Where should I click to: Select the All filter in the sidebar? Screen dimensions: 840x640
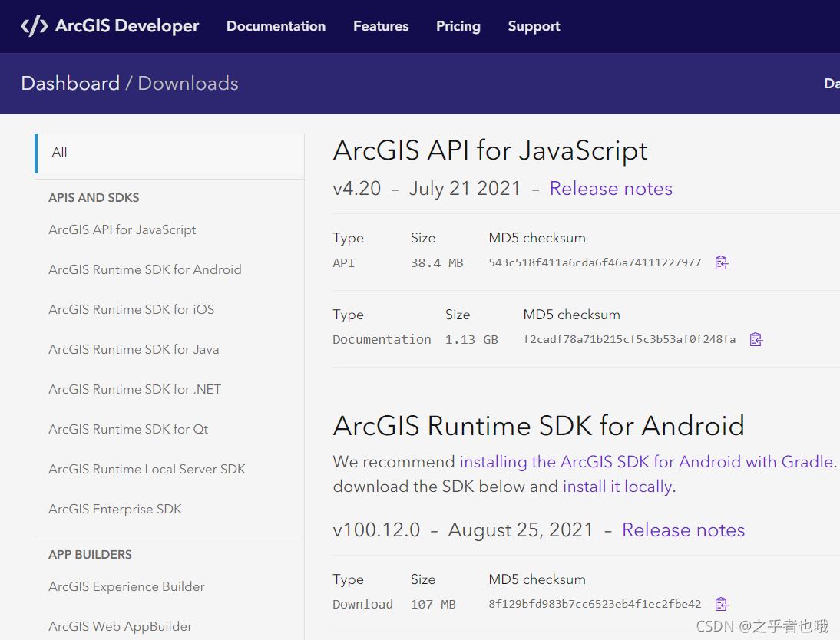(169, 153)
